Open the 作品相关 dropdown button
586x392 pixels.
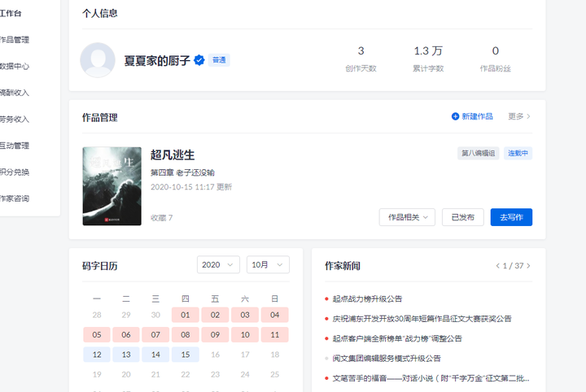click(407, 217)
